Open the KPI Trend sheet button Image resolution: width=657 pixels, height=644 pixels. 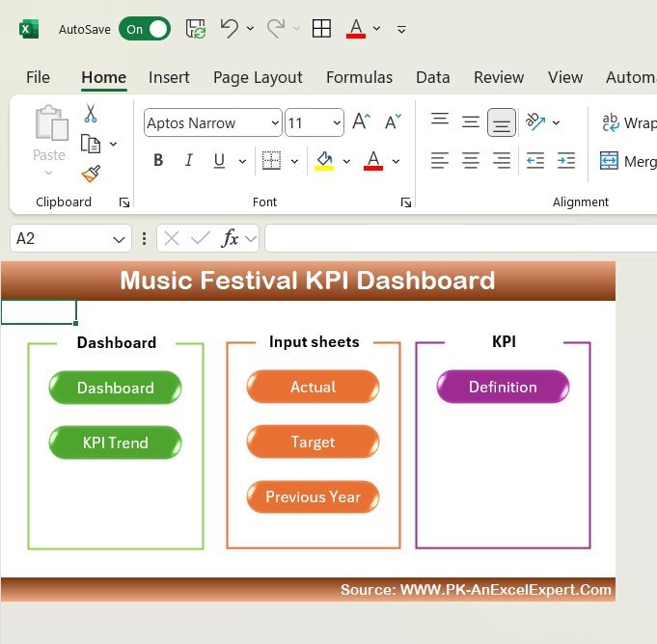[115, 443]
